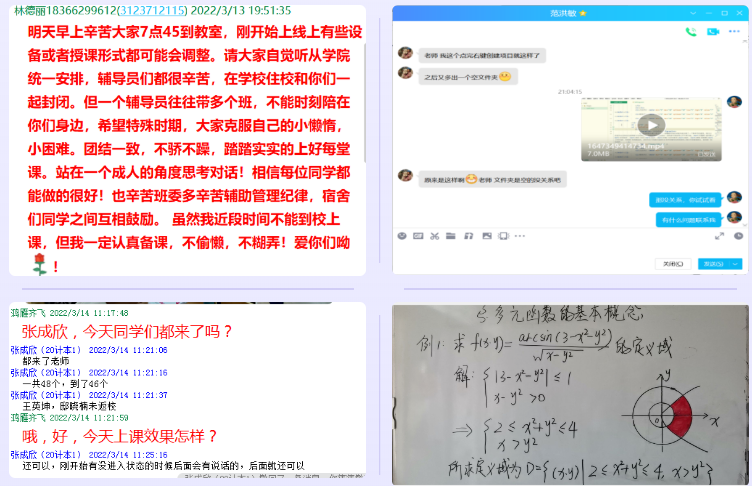This screenshot has width=752, height=486.
Task: Click the 发送(S) send button
Action: (712, 263)
